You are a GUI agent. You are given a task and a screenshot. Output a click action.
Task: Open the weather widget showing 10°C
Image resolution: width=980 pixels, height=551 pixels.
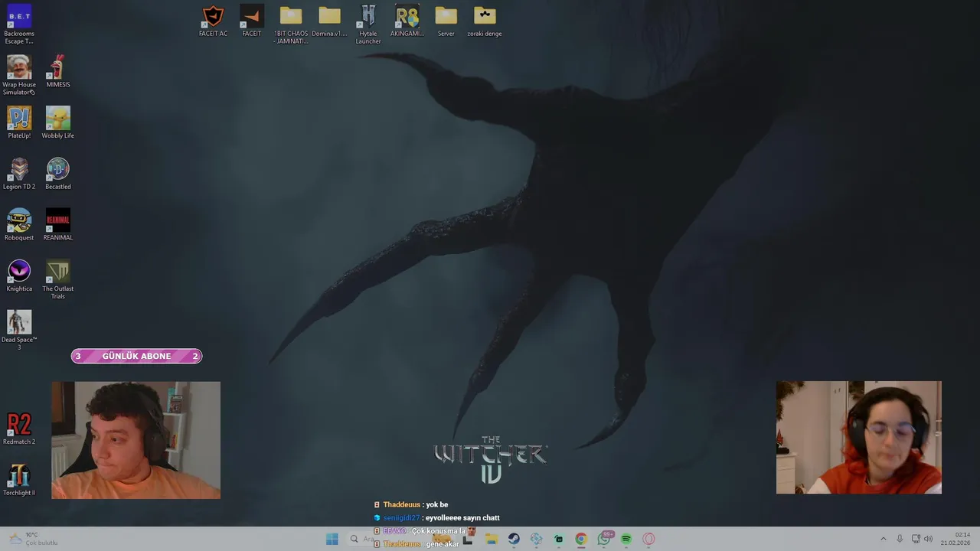[x=34, y=539]
